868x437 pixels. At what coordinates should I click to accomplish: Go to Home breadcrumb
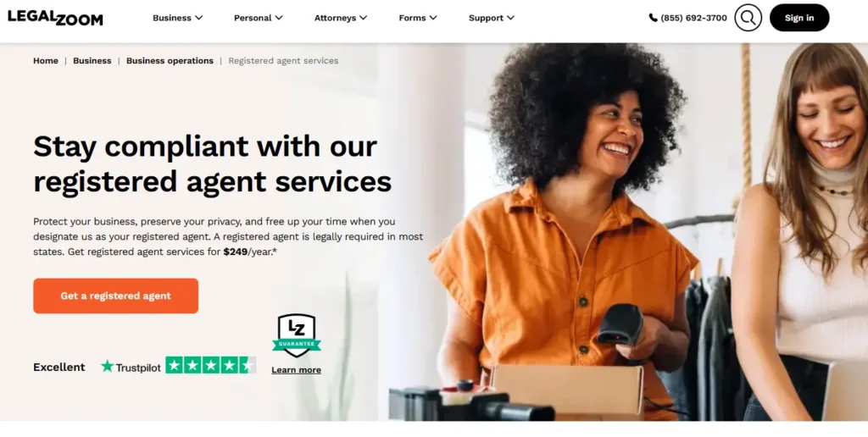pos(46,61)
